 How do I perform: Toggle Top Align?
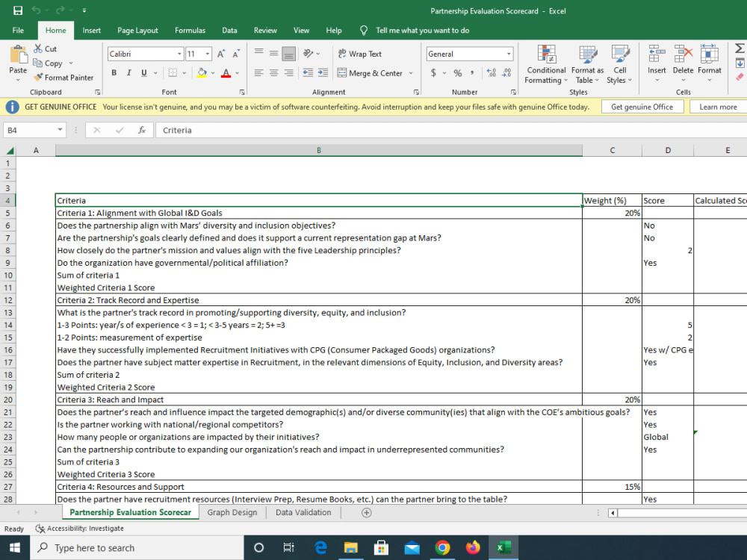pos(258,53)
